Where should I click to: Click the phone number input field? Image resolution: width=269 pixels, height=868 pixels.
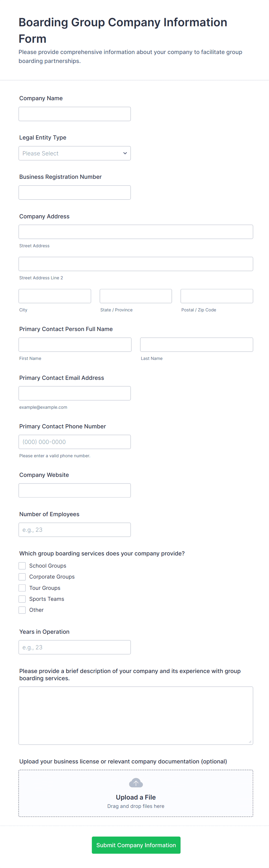pos(75,442)
